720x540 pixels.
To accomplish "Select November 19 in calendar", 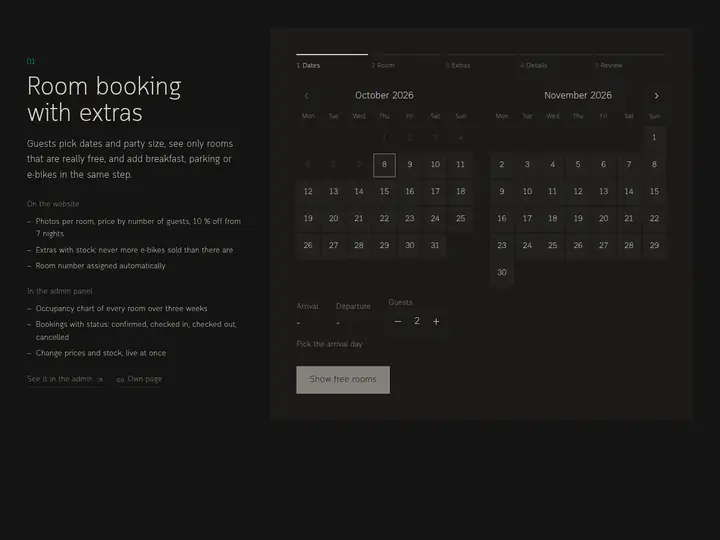I will tap(578, 219).
